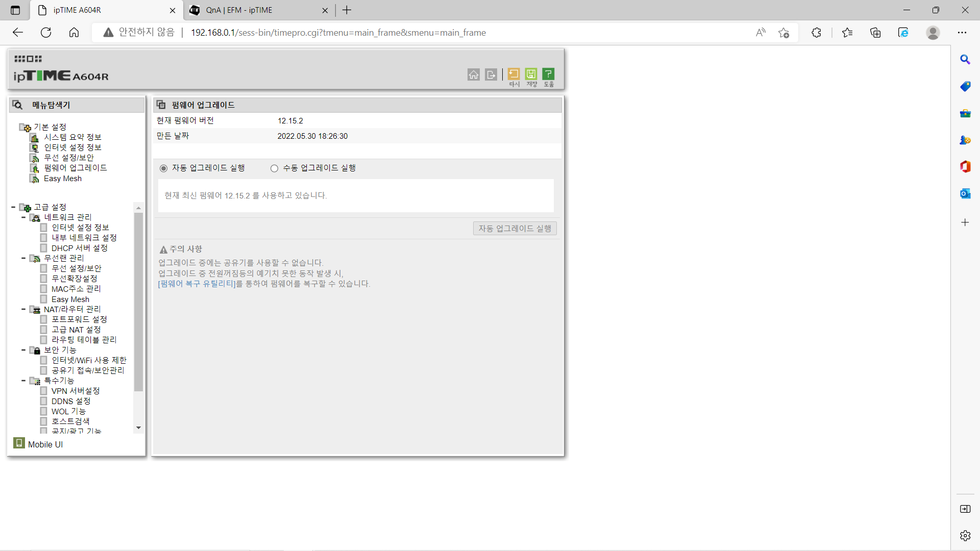This screenshot has height=551, width=980.
Task: Open the Mobile UI icon link
Action: point(19,443)
